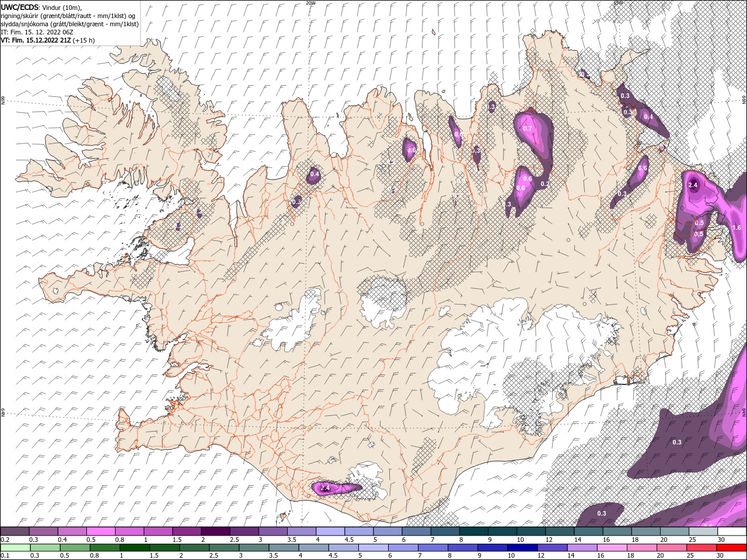747x560 pixels.
Task: Select the 'rigning/skúrir' legend description line
Action: pyautogui.click(x=68, y=16)
